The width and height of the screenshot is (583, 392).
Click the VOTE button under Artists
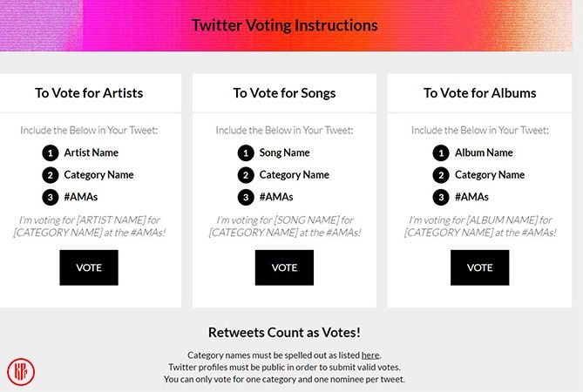click(x=89, y=267)
